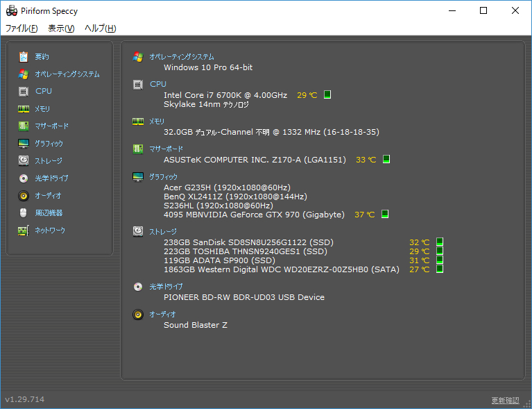Select the CPU label in the sidebar

[44, 91]
